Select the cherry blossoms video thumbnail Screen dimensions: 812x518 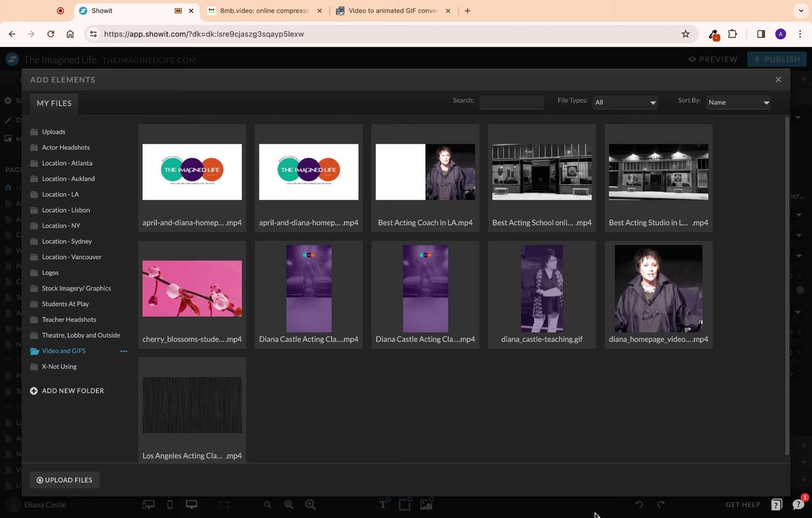[x=192, y=288]
